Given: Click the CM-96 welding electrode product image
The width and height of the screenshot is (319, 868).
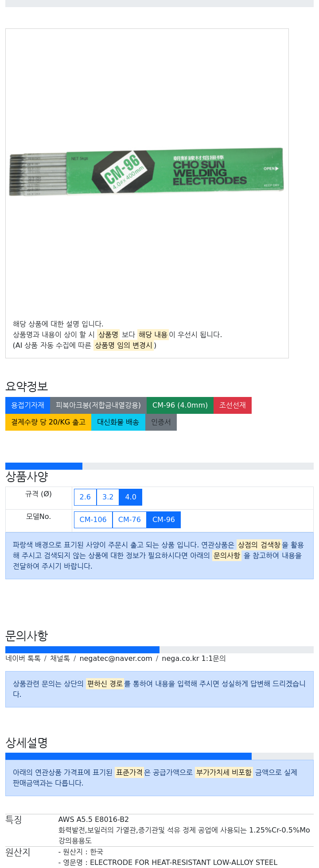Looking at the screenshot, I should pyautogui.click(x=146, y=172).
